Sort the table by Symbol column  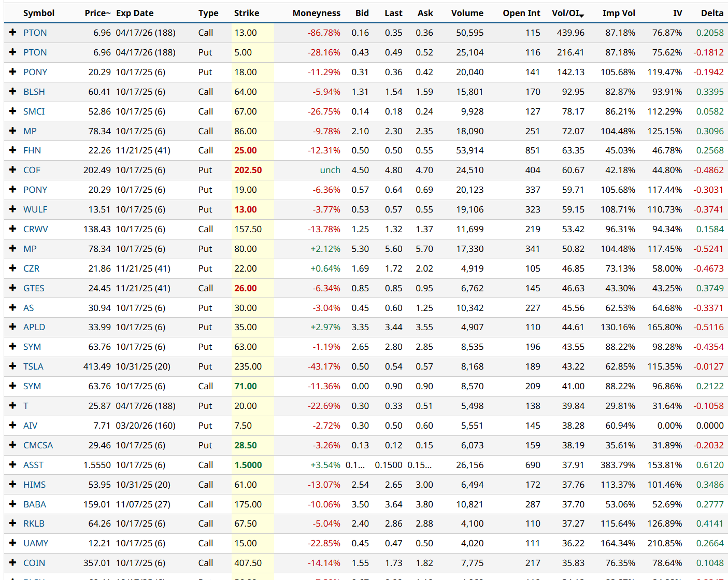(39, 13)
